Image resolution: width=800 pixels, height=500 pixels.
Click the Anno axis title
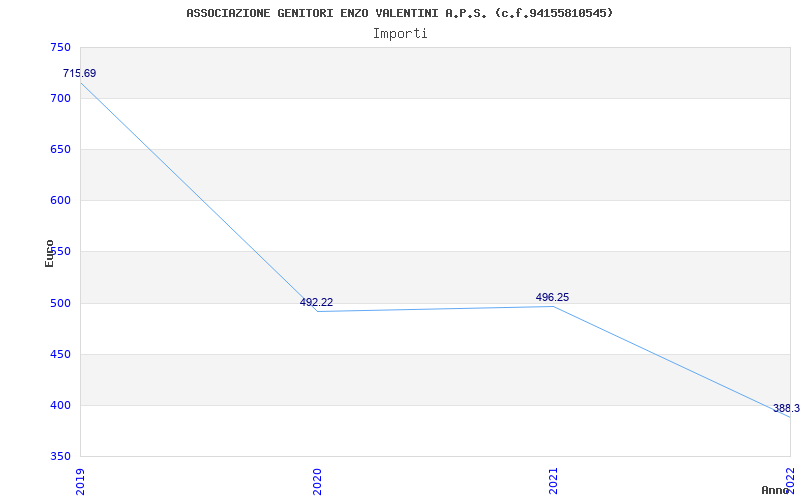tap(775, 490)
